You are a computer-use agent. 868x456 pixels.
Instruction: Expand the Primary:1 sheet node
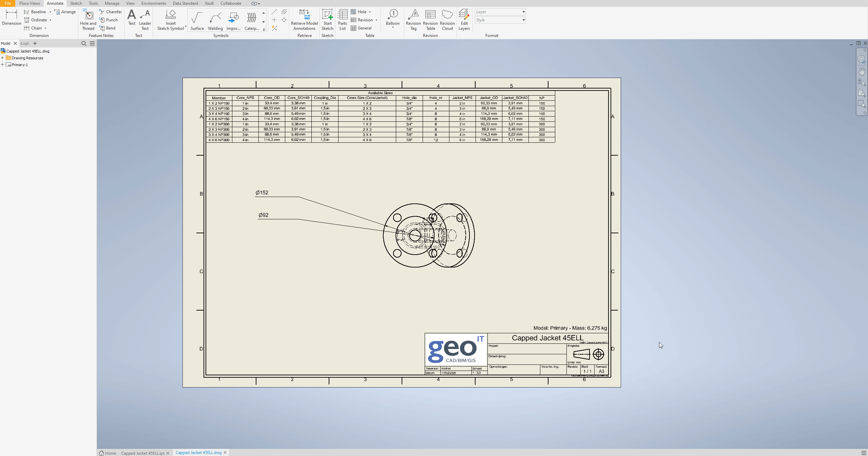[3, 65]
